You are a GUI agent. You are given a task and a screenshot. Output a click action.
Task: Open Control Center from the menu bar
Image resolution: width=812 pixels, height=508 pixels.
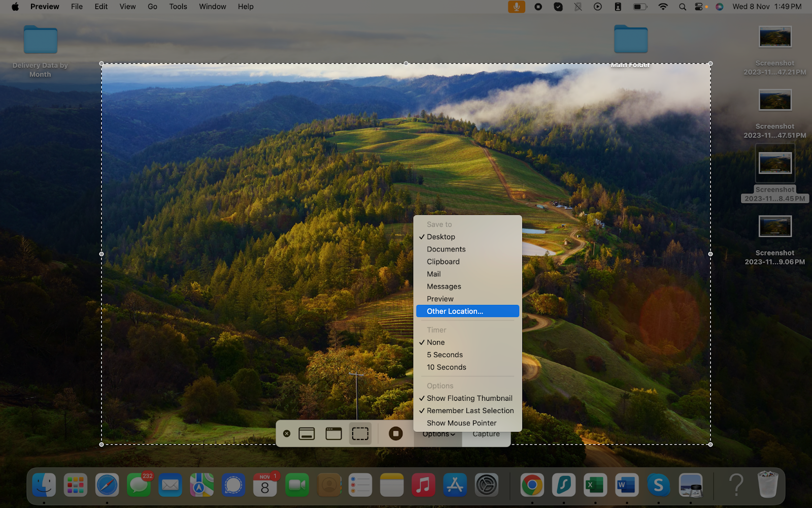pyautogui.click(x=699, y=7)
